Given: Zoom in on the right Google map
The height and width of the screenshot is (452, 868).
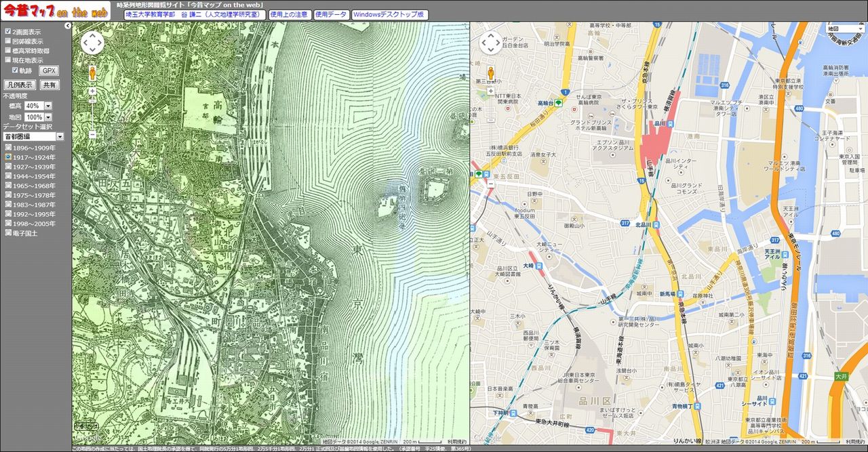Looking at the screenshot, I should tap(490, 91).
